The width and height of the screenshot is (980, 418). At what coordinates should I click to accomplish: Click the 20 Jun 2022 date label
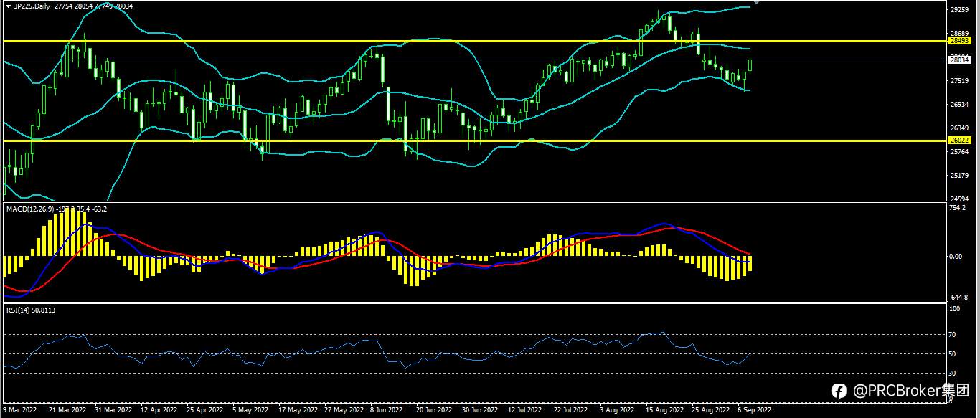coord(434,411)
